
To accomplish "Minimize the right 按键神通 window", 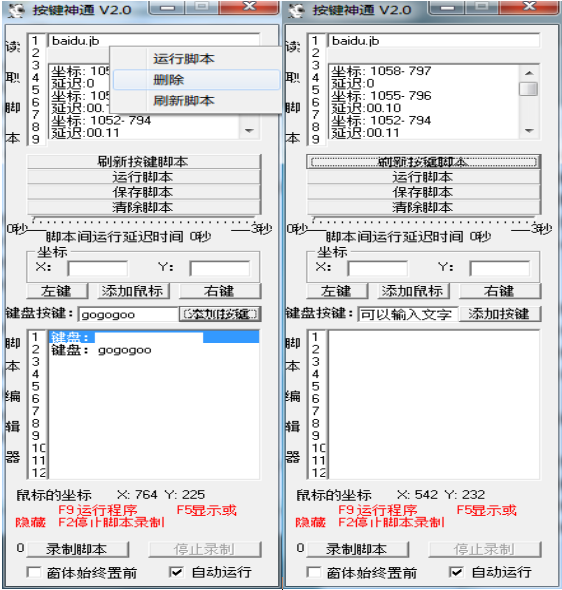I will (x=448, y=7).
